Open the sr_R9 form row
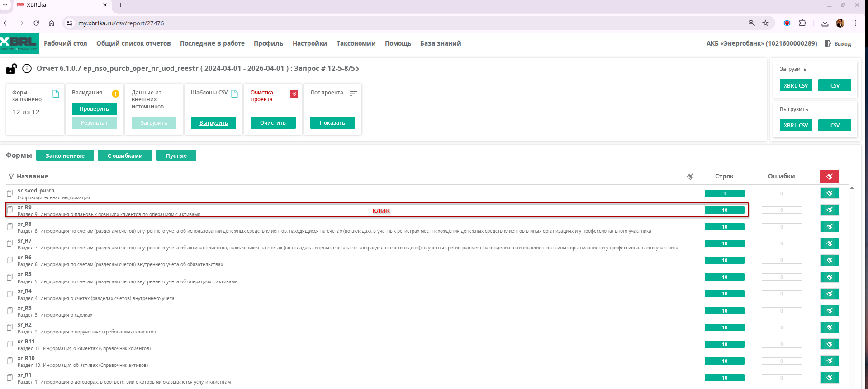 [109, 211]
